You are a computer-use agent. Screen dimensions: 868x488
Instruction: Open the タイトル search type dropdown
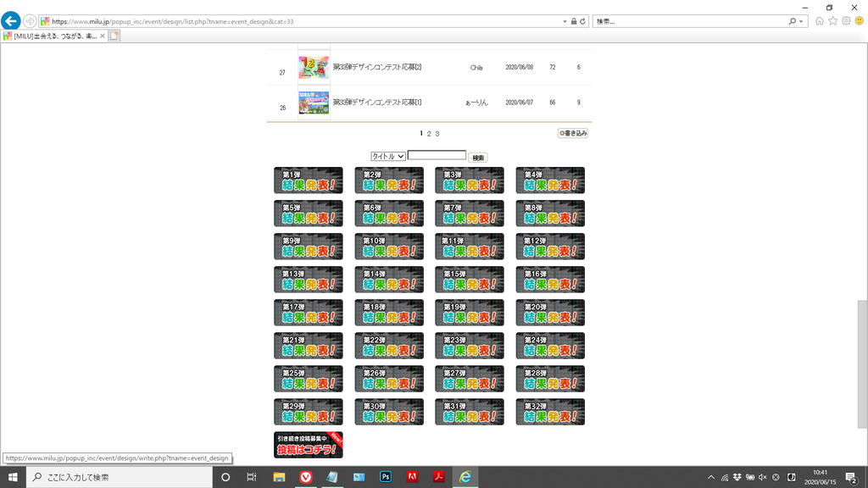(x=388, y=156)
